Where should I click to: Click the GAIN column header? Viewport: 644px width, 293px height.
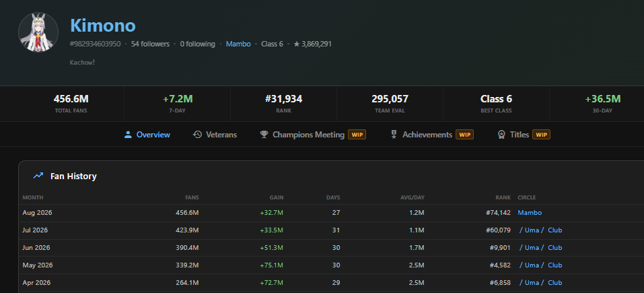coord(277,197)
